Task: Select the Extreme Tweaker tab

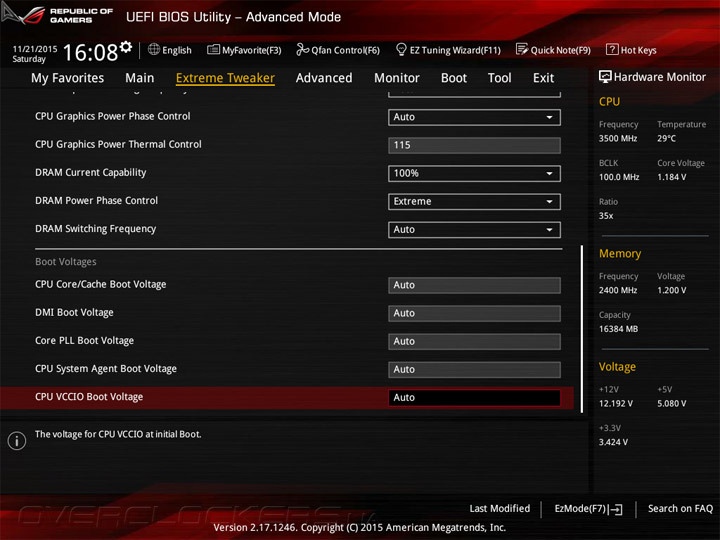Action: (x=225, y=78)
